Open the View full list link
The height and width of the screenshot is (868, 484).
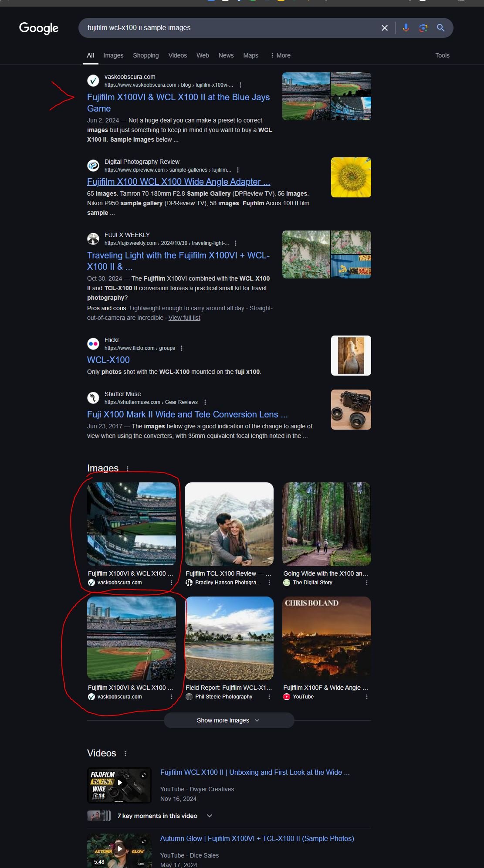pyautogui.click(x=184, y=318)
